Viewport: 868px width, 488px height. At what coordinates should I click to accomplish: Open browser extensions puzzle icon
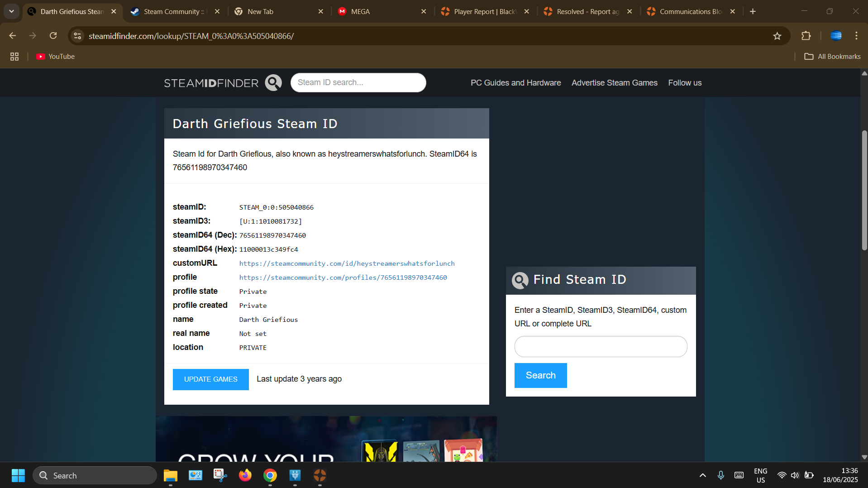(806, 36)
